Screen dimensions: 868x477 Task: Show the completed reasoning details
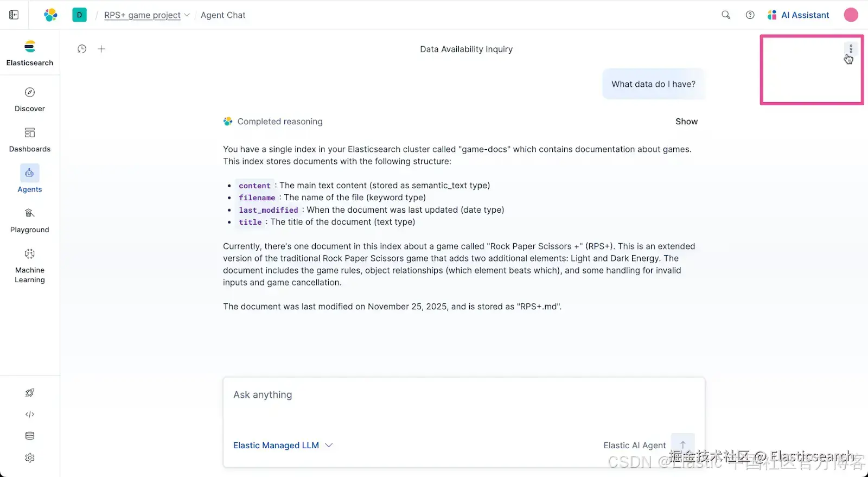[x=686, y=122]
